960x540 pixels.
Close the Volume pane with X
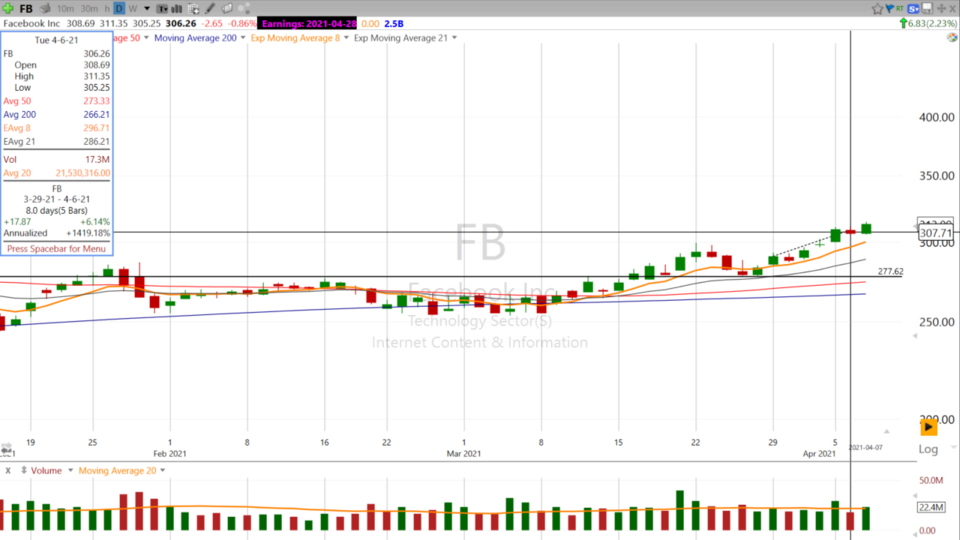pos(8,470)
